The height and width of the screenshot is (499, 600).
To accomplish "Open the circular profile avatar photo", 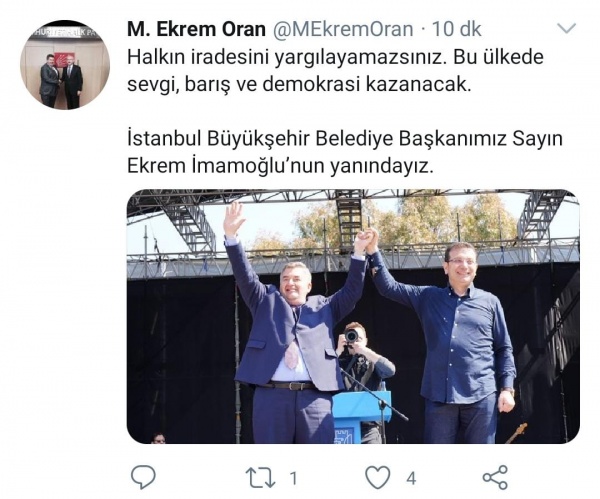I will click(65, 65).
